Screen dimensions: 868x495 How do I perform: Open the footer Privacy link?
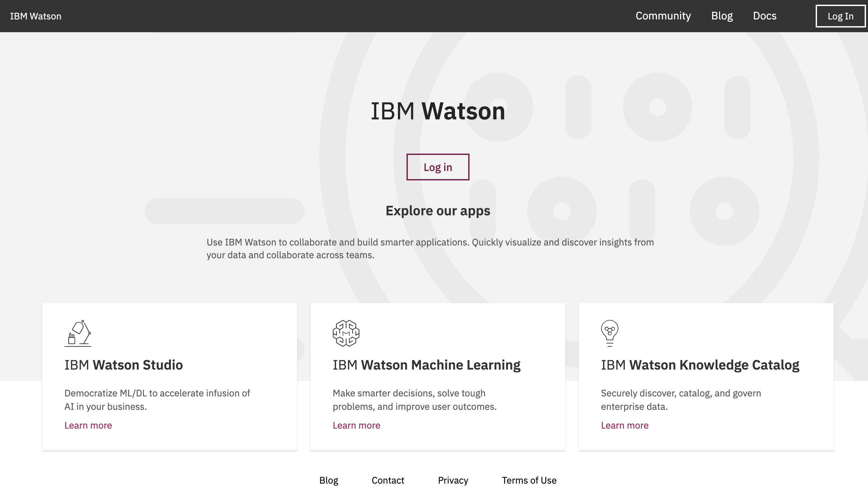[452, 480]
